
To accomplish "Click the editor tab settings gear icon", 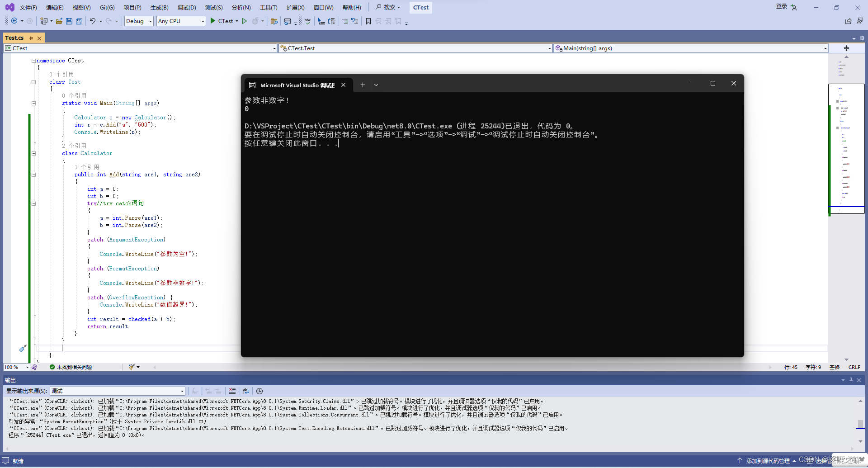I will [862, 38].
